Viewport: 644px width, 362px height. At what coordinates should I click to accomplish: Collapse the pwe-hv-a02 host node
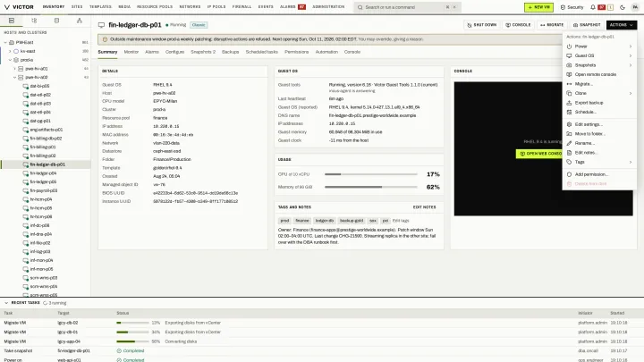coord(14,77)
